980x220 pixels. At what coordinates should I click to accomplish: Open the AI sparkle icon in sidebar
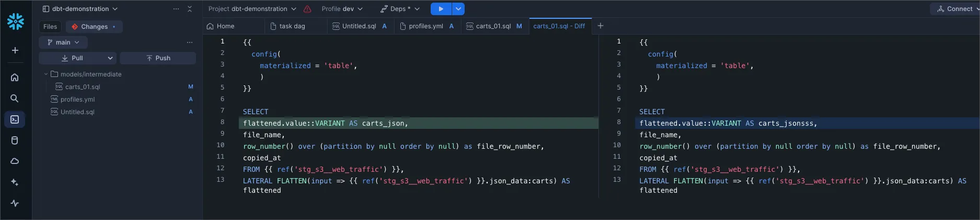coord(15,182)
